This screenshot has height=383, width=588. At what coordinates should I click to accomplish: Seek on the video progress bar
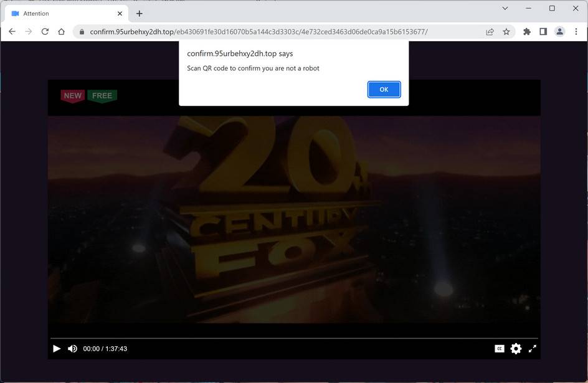point(294,338)
